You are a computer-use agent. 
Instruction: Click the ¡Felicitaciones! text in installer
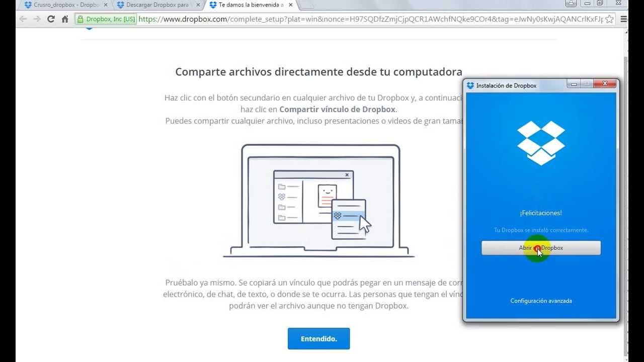[x=541, y=213]
